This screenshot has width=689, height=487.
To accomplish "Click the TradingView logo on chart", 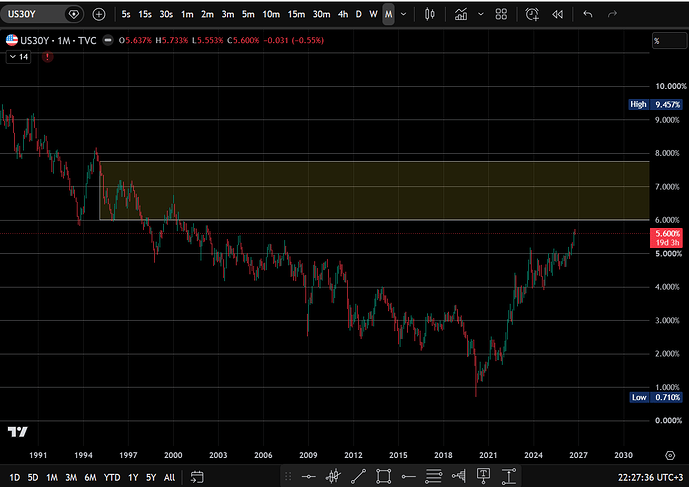I will coord(18,432).
